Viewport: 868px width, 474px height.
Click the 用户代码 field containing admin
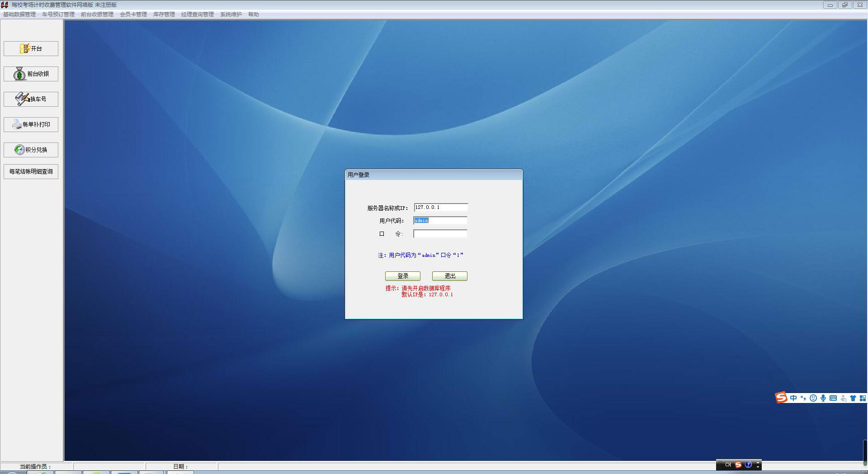(440, 221)
